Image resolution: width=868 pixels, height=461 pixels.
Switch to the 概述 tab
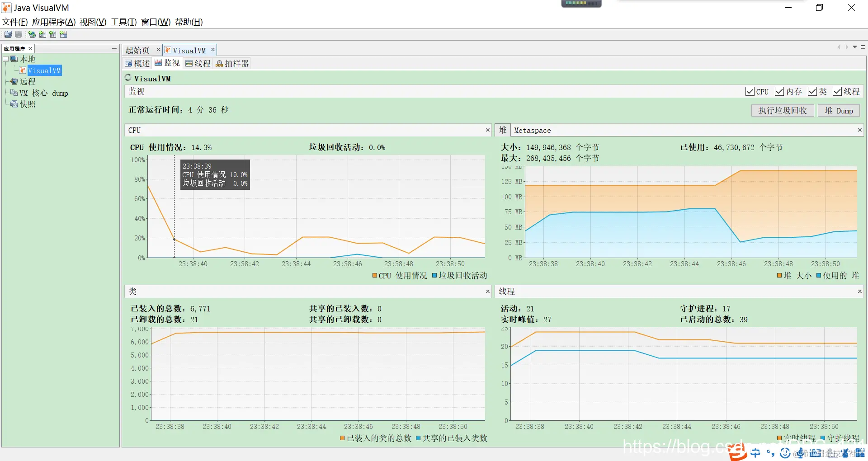[137, 64]
